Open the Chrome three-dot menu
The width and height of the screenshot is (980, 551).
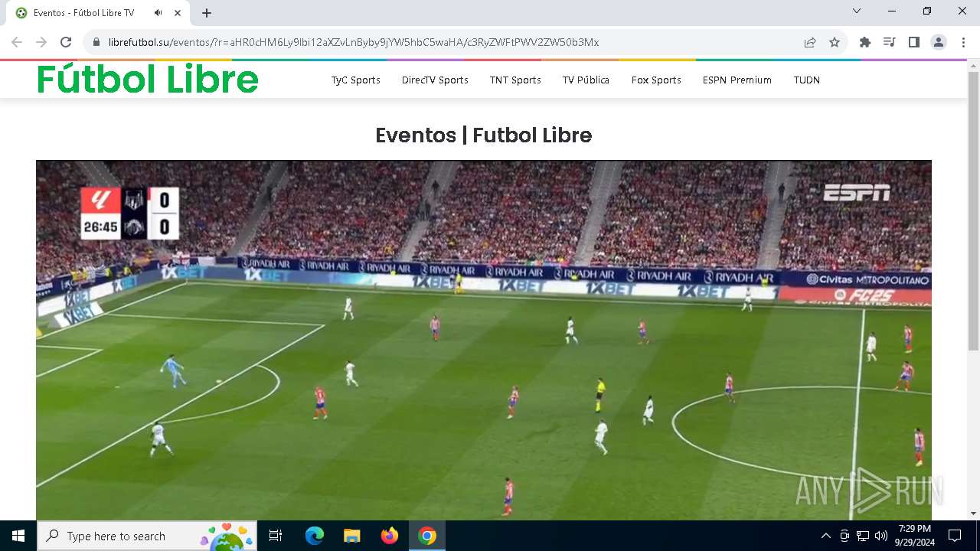pos(962,42)
